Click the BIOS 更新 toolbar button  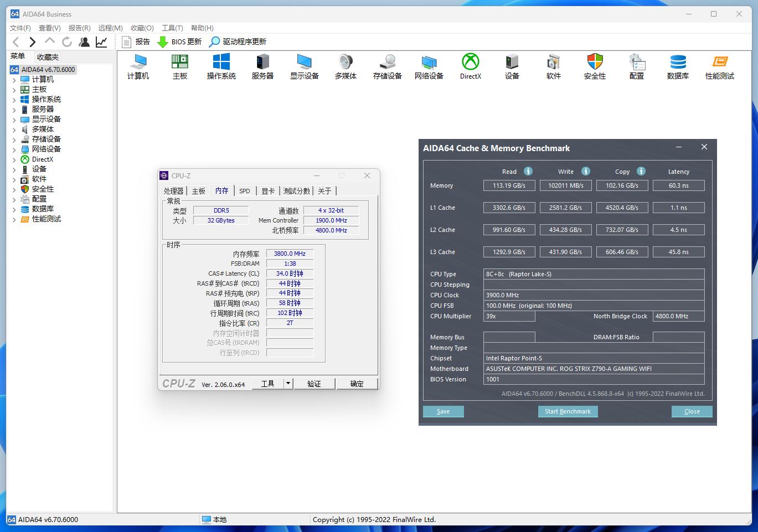[x=179, y=42]
